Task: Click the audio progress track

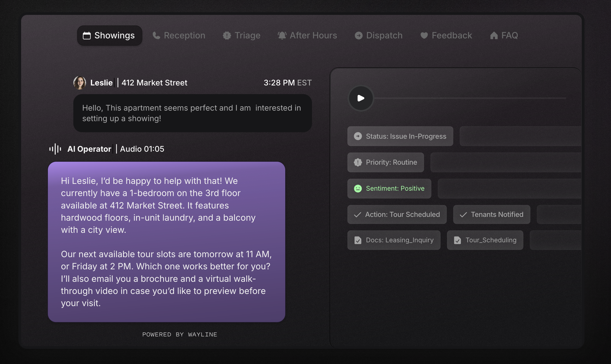Action: tap(470, 98)
